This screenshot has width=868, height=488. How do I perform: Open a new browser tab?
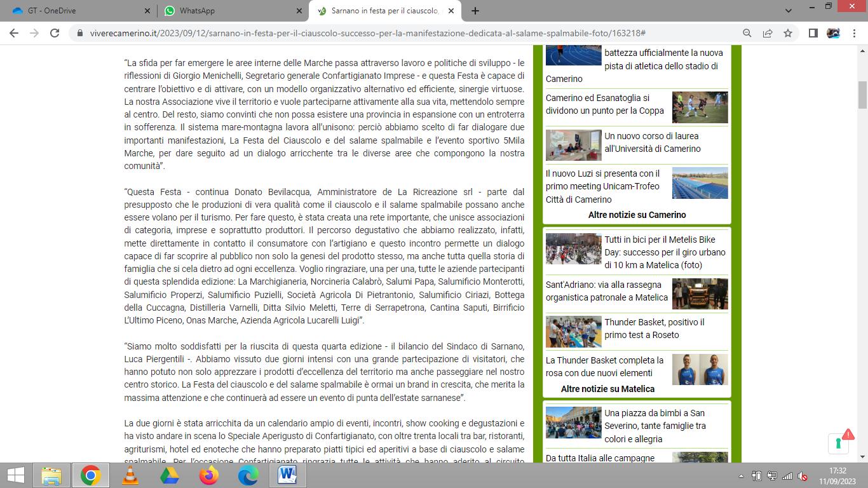click(475, 11)
